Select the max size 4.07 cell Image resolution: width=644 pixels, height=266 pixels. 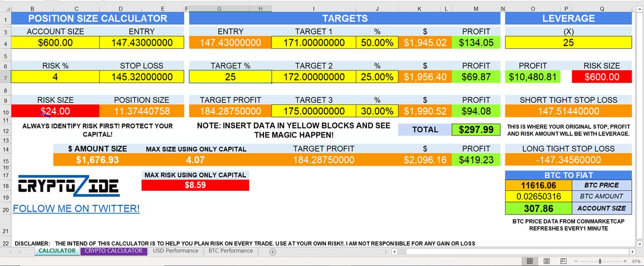click(x=195, y=160)
